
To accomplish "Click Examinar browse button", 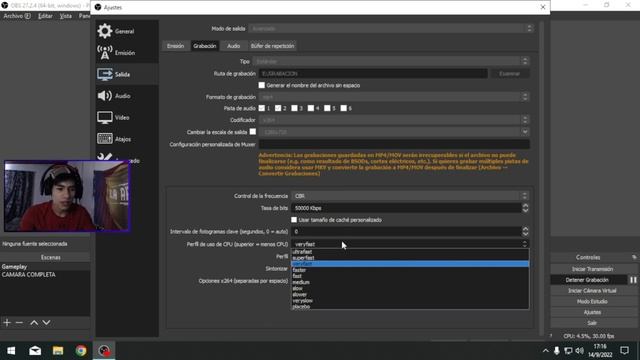I will pos(509,73).
